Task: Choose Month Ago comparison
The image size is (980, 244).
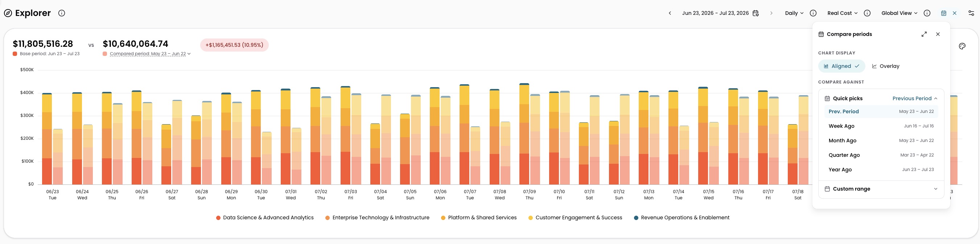Action: (881, 141)
